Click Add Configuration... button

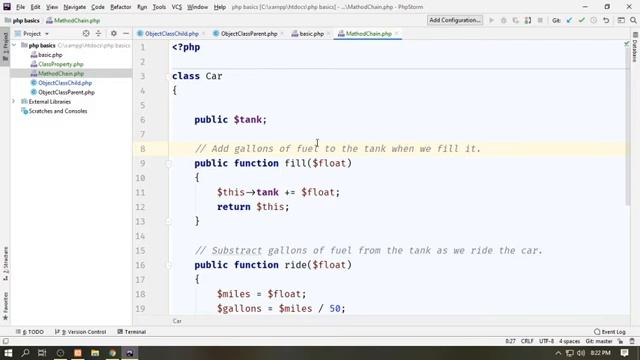455,20
